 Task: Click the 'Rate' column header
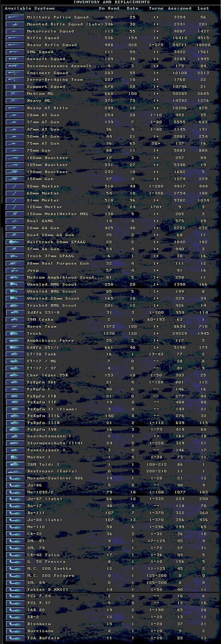[133, 8]
